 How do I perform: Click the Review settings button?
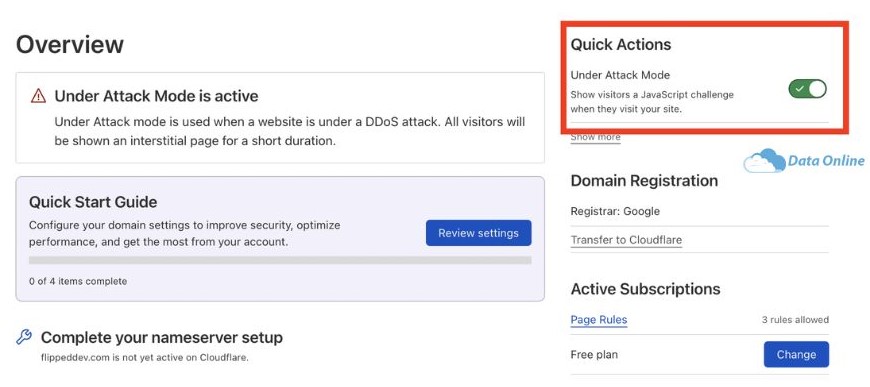point(478,233)
